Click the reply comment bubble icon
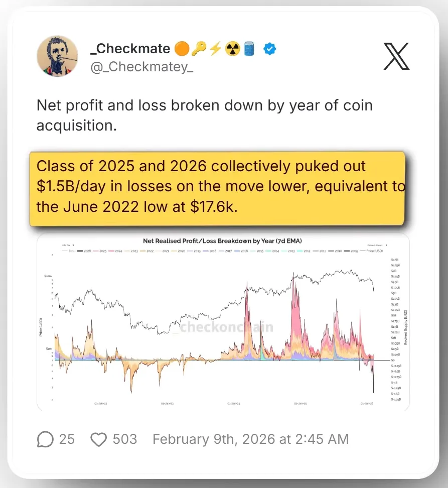Screen dimensions: 448x488 click(x=45, y=439)
